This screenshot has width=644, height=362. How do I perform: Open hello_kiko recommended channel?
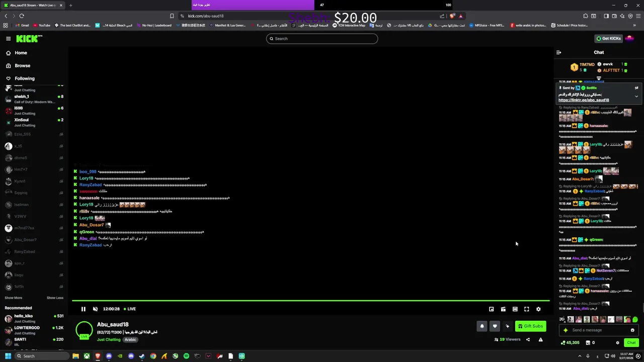click(x=34, y=318)
